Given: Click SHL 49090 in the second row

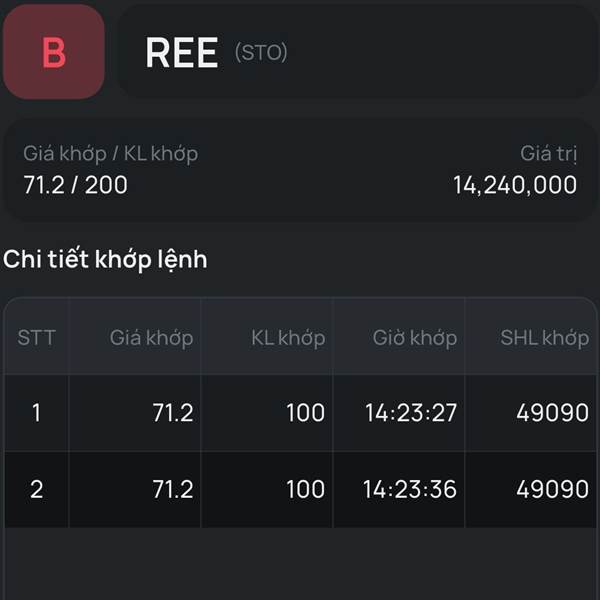Looking at the screenshot, I should tap(552, 489).
